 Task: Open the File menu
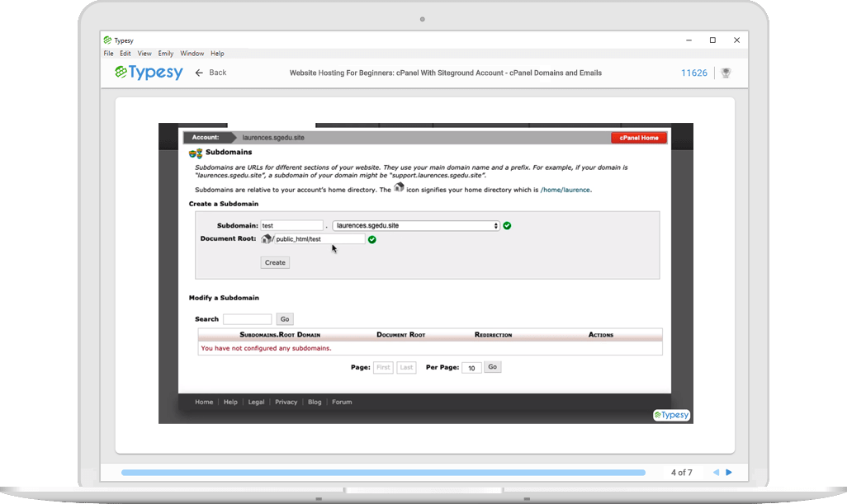[109, 54]
